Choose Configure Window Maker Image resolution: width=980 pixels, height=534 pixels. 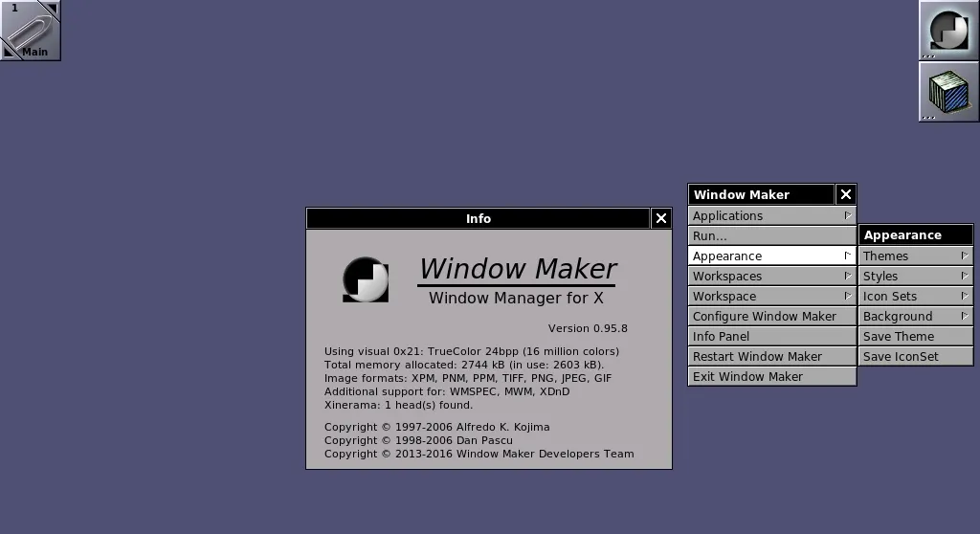pyautogui.click(x=771, y=316)
